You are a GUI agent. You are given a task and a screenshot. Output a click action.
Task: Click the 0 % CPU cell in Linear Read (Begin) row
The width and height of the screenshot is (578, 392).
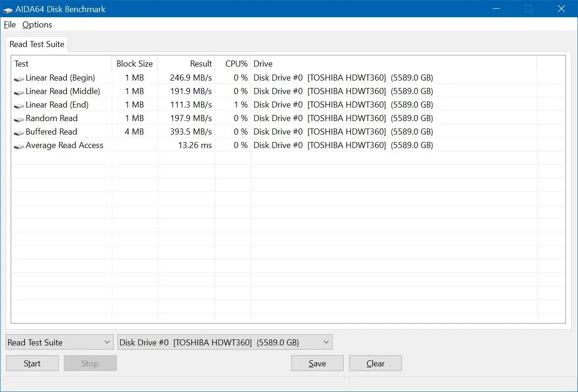241,78
